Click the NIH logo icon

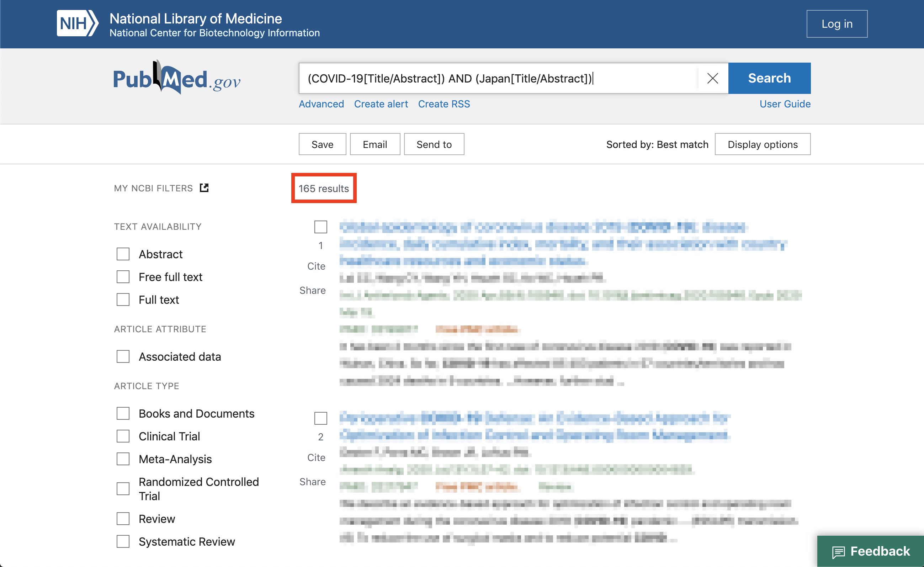78,23
